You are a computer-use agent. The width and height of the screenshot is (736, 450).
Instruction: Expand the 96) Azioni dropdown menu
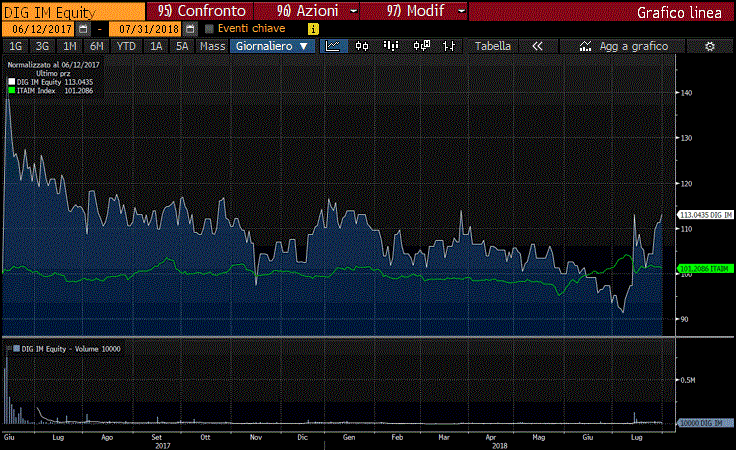point(321,11)
